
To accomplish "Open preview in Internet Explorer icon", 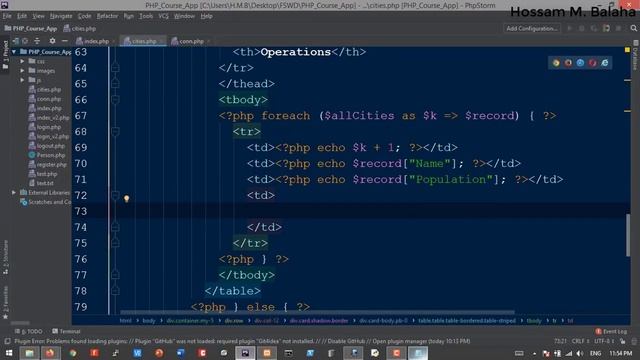I will pos(605,63).
